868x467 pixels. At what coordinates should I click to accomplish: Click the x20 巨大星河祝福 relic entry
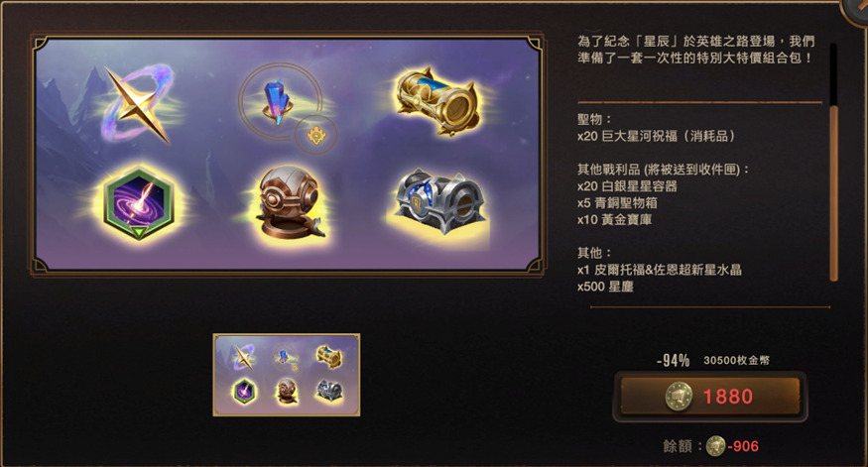[x=656, y=136]
